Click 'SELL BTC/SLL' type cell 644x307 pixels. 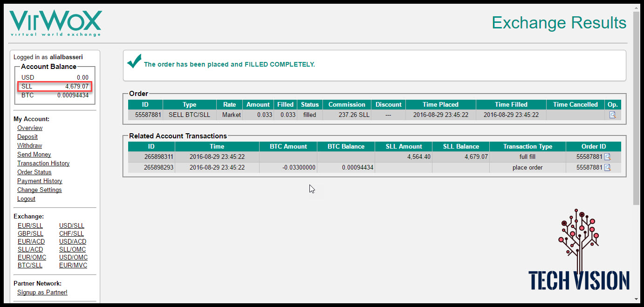(190, 115)
